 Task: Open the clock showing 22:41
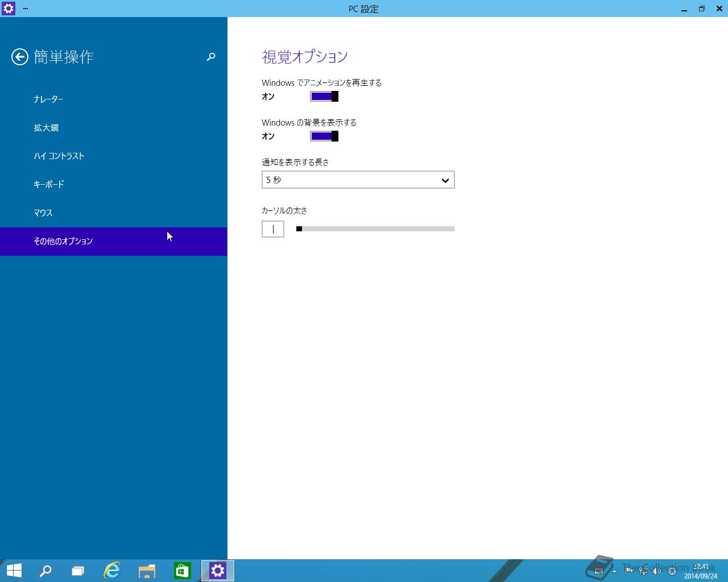point(701,571)
